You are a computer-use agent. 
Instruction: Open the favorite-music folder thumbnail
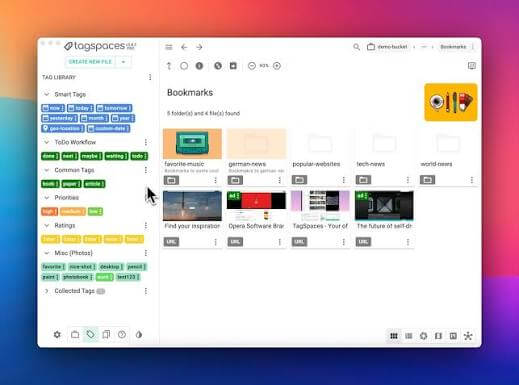tap(192, 144)
